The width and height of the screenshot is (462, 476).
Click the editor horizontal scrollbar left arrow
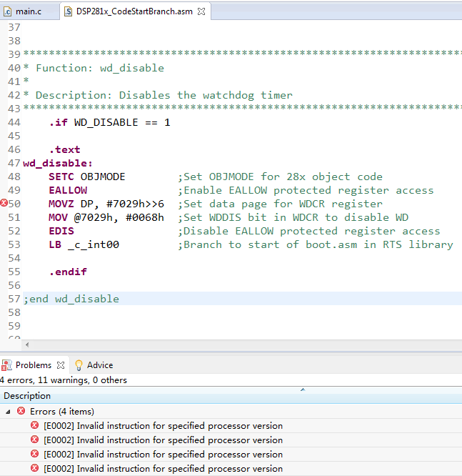click(x=28, y=344)
